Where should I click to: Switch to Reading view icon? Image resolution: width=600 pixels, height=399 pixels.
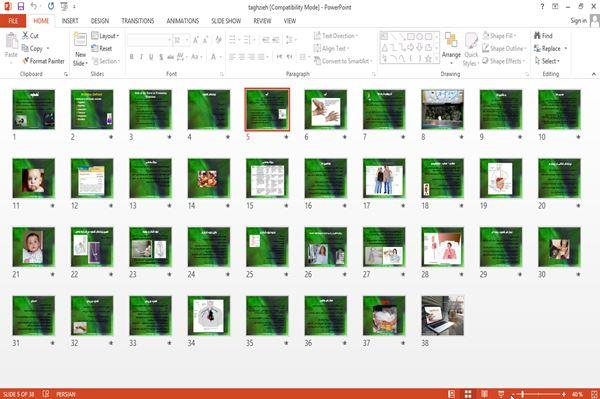pyautogui.click(x=484, y=394)
